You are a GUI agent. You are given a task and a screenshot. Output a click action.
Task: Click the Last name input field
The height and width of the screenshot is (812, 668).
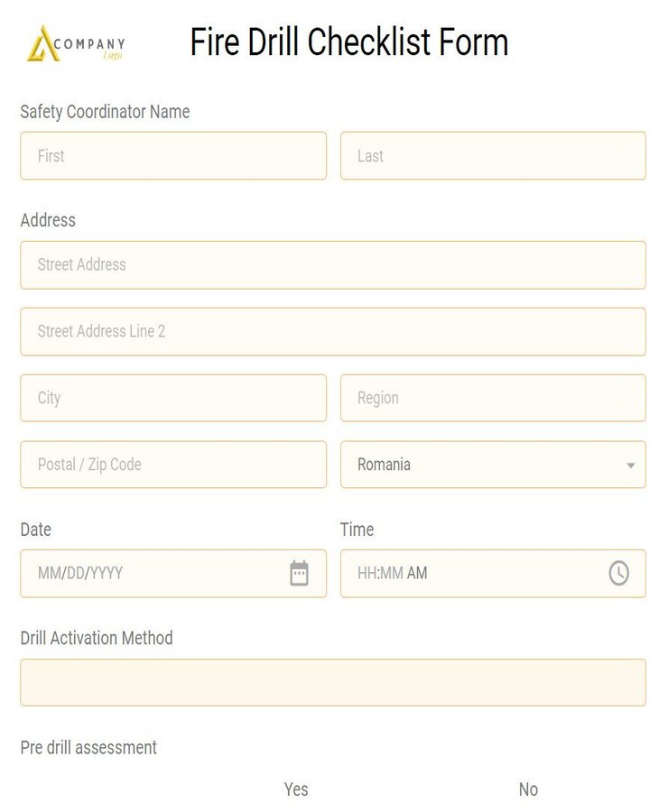(x=493, y=155)
